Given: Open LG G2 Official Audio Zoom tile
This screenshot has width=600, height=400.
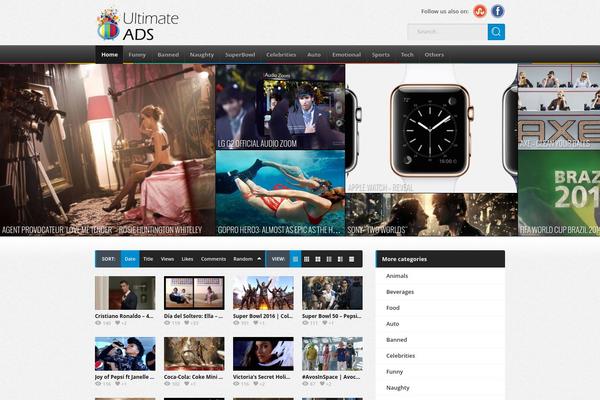Looking at the screenshot, I should (x=280, y=107).
